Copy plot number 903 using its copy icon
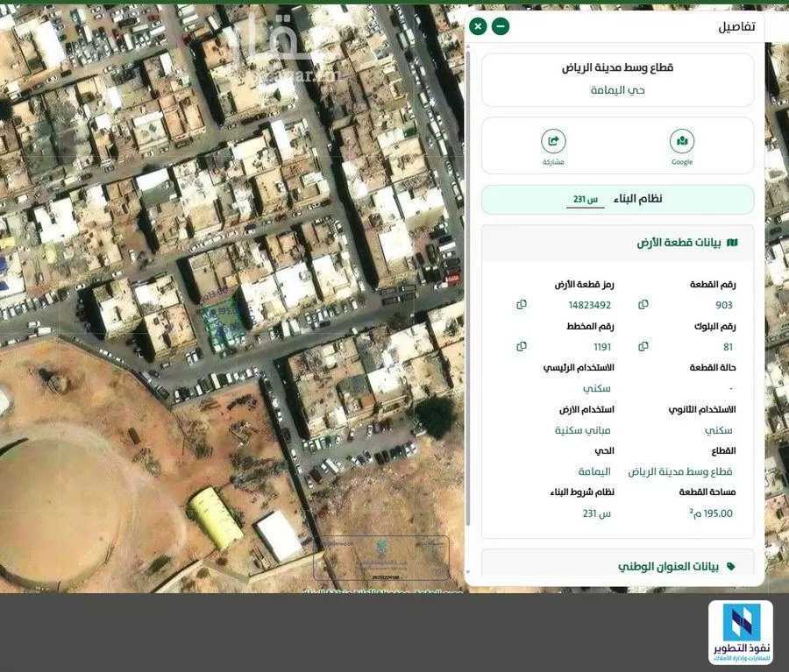789x672 pixels. (x=643, y=303)
